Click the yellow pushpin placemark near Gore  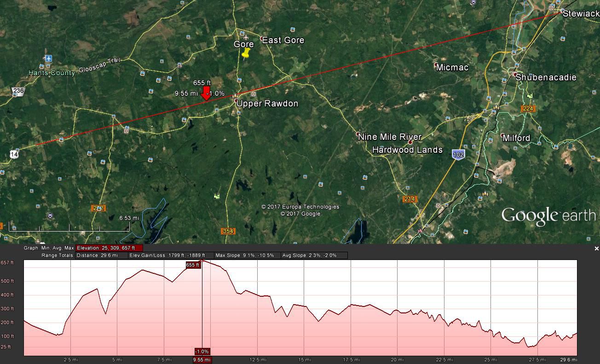tap(247, 54)
